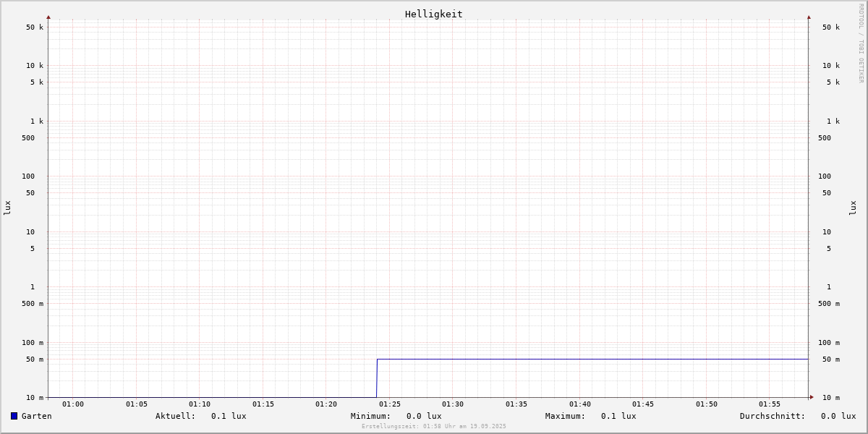Click the red arrow atop left axis
The height and width of the screenshot is (434, 868).
coord(48,17)
